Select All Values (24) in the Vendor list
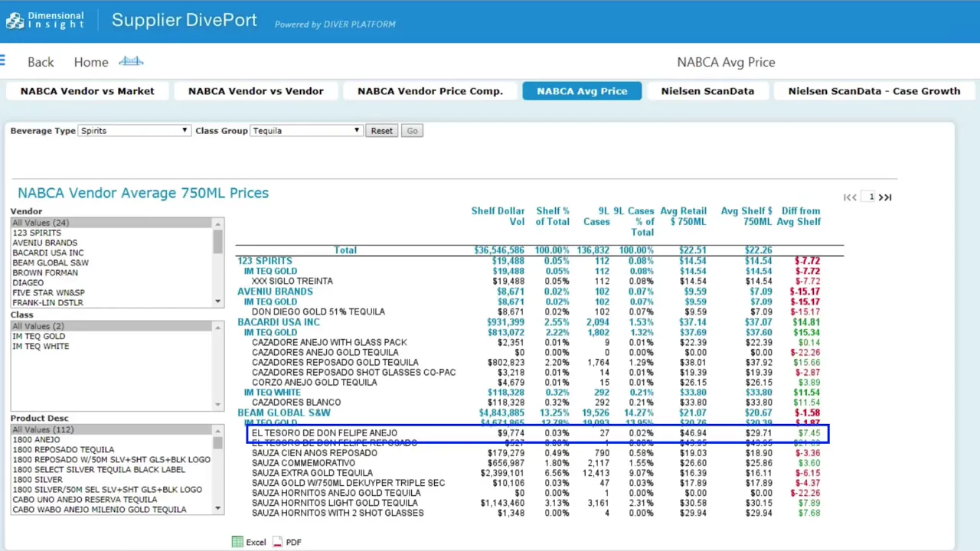 [x=112, y=223]
